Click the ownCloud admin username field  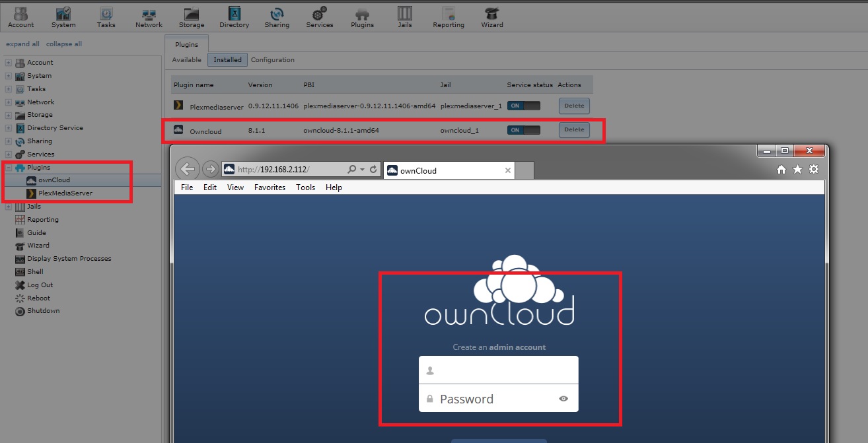pos(499,370)
